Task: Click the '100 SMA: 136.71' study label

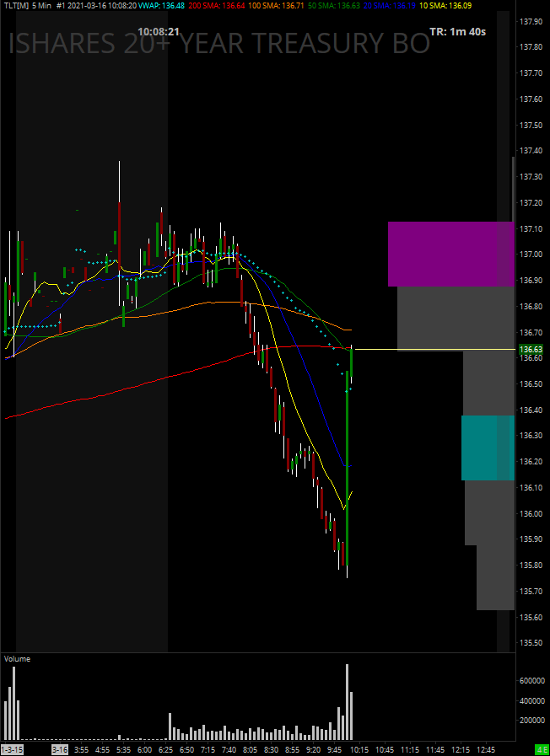Action: pos(275,5)
